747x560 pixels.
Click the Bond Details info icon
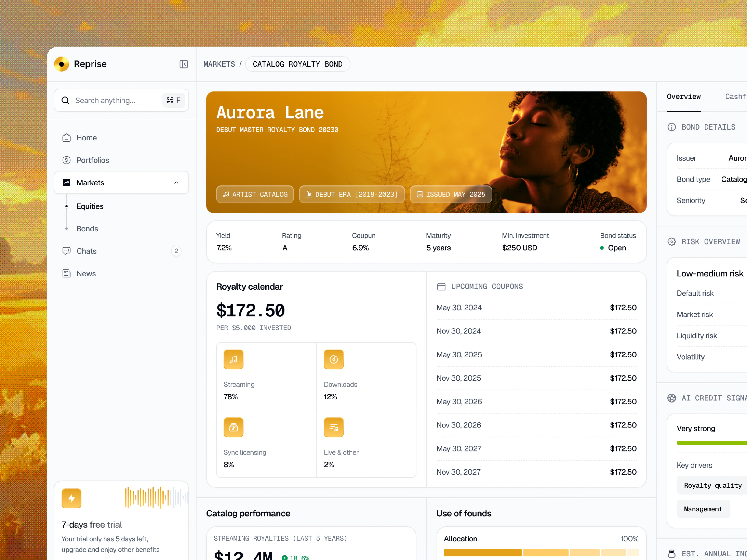click(672, 127)
